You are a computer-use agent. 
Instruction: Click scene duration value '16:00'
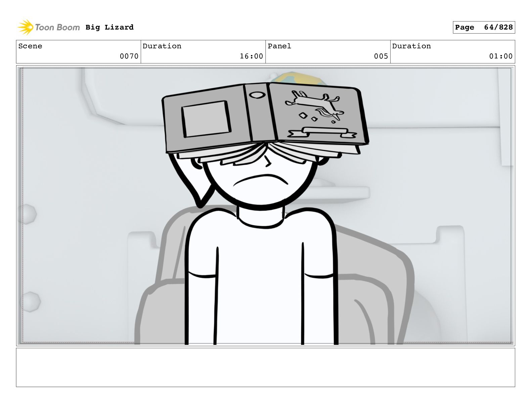[x=251, y=56]
